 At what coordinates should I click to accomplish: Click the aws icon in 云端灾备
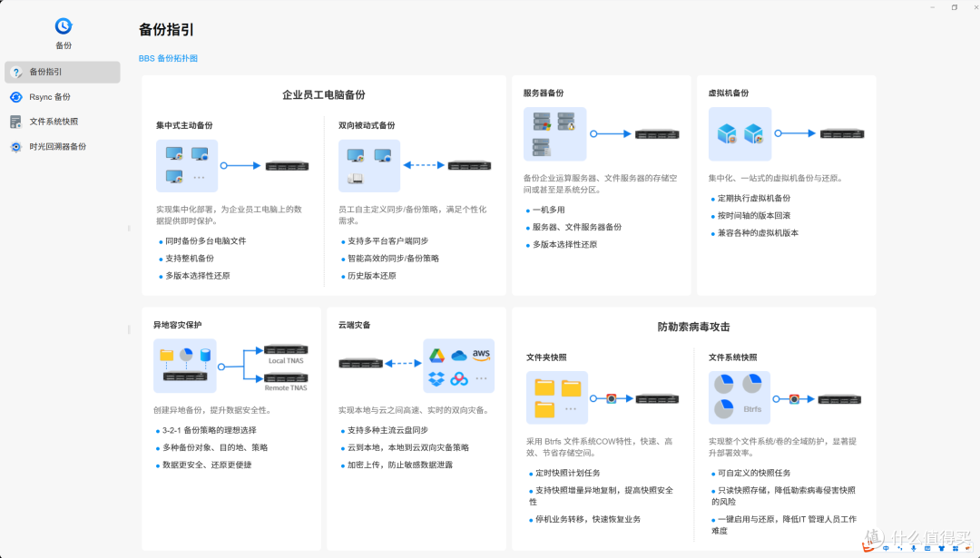click(481, 354)
